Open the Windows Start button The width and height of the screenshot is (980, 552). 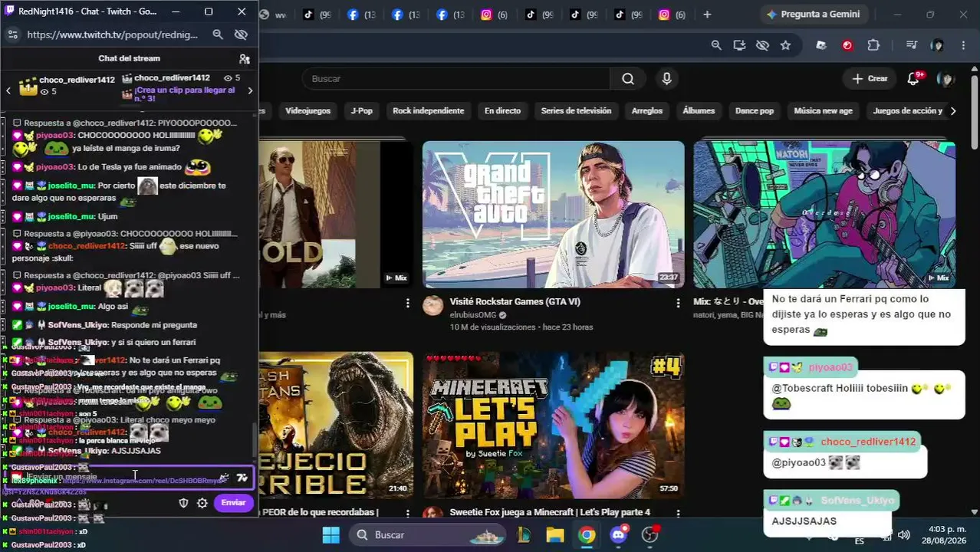pyautogui.click(x=331, y=534)
